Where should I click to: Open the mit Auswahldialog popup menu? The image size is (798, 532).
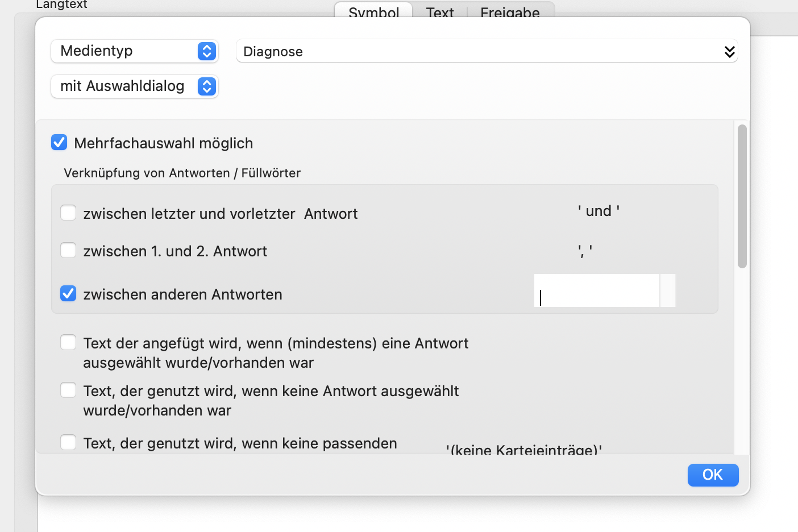(x=135, y=86)
